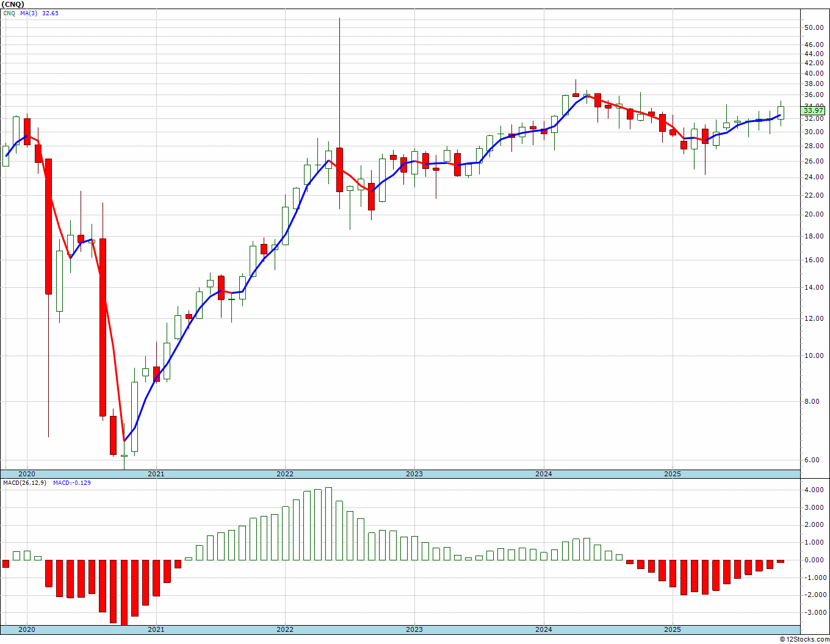The height and width of the screenshot is (644, 830).
Task: Click the 24.00 price axis label
Action: (814, 177)
